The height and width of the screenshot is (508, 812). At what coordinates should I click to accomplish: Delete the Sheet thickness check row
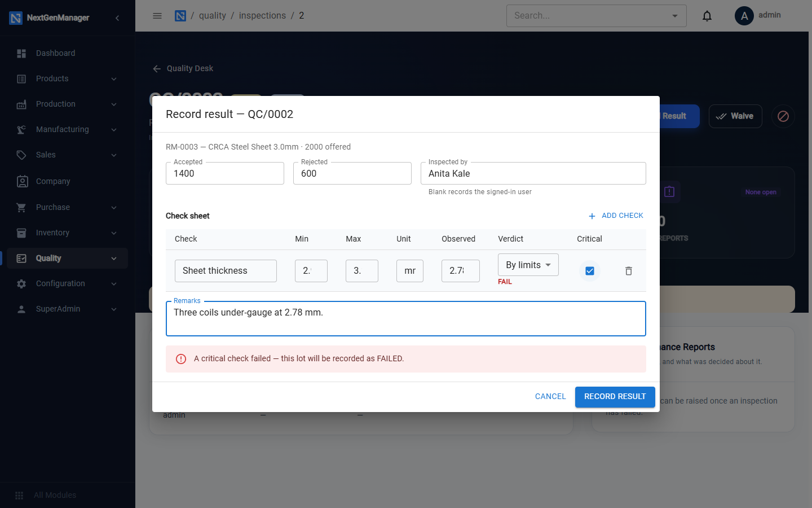point(629,271)
